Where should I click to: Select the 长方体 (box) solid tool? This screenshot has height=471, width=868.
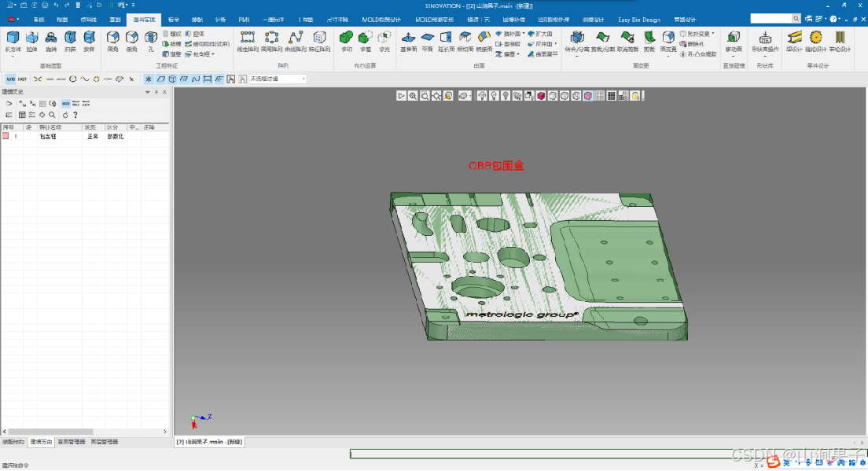pyautogui.click(x=13, y=39)
